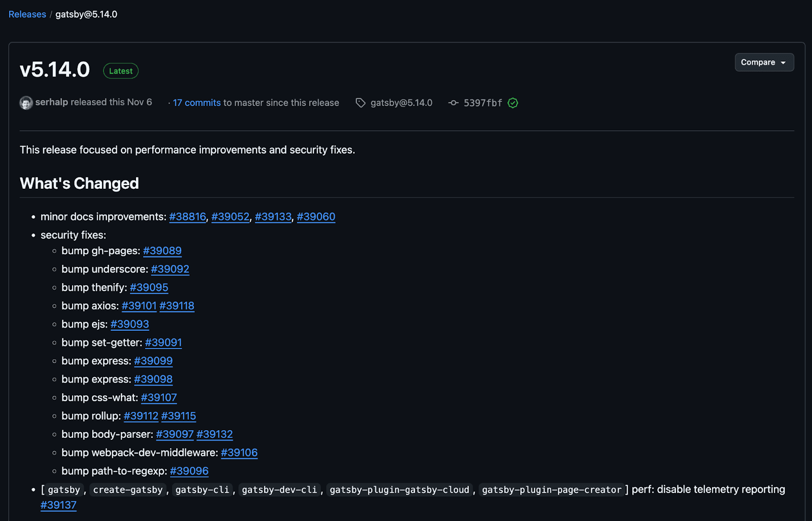Open path-to-regexp PR #39096
Image resolution: width=812 pixels, height=521 pixels.
click(189, 471)
